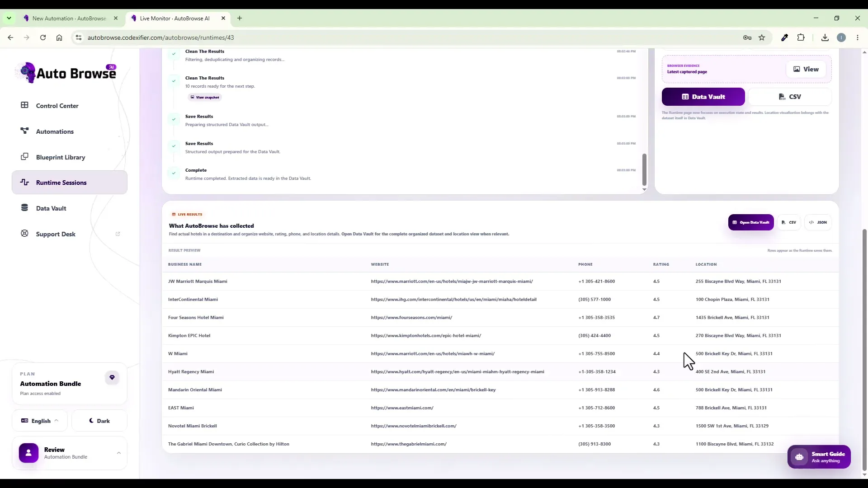Click the Automations workflow icon
The image size is (868, 488).
pyautogui.click(x=24, y=131)
